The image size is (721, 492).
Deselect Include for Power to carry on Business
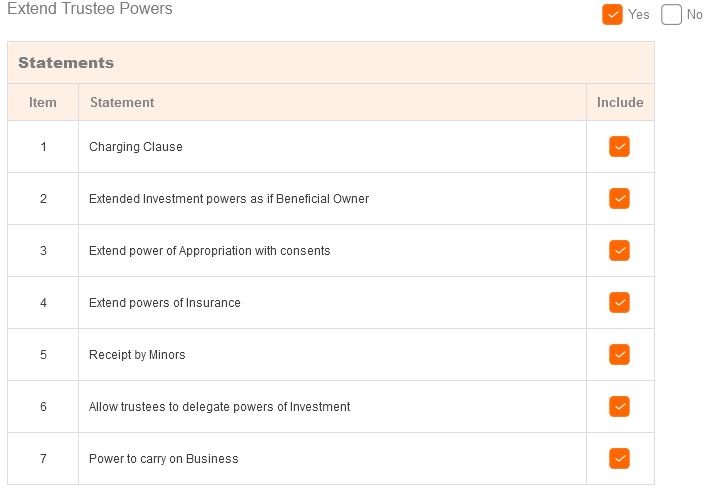point(619,459)
